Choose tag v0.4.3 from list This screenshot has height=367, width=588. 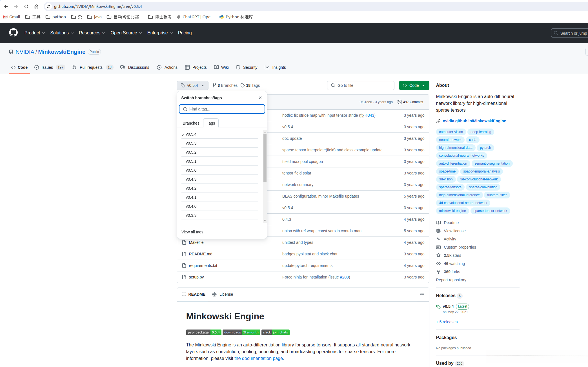coord(191,179)
